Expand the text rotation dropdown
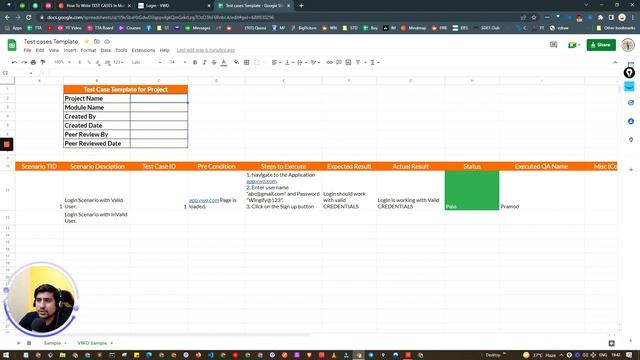The image size is (640, 360). click(315, 62)
